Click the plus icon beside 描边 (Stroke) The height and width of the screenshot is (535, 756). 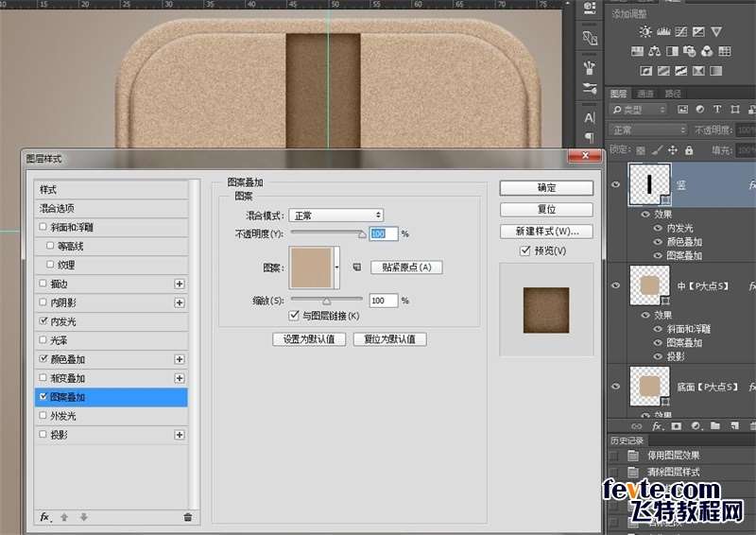(x=179, y=284)
